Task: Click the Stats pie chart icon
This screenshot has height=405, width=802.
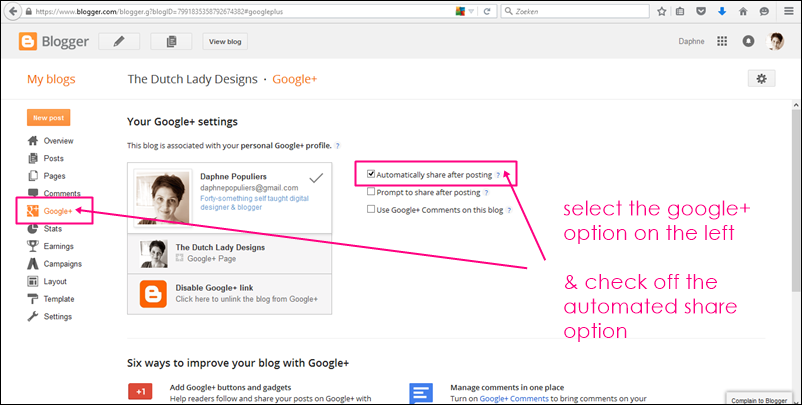Action: [33, 229]
